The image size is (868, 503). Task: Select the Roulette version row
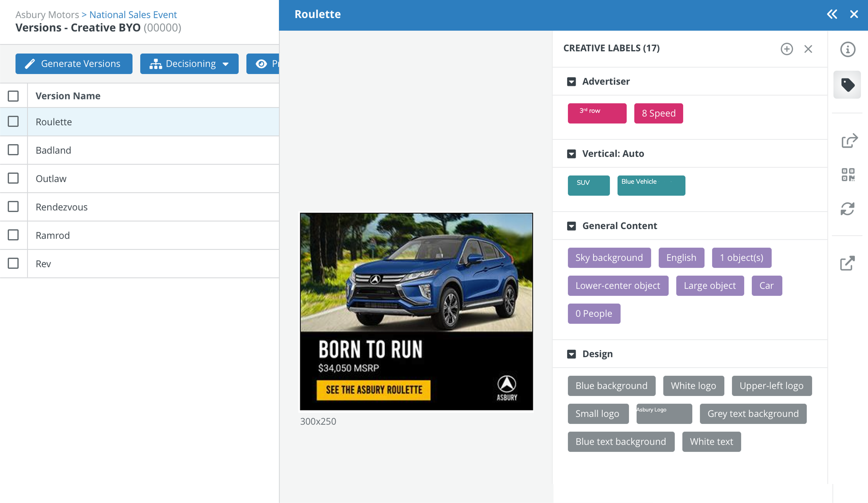(x=139, y=122)
